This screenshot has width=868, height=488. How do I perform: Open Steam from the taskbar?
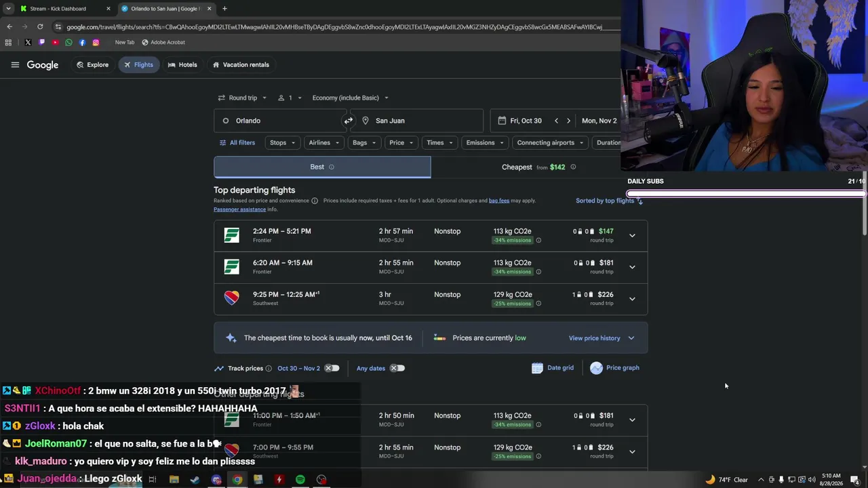(195, 480)
